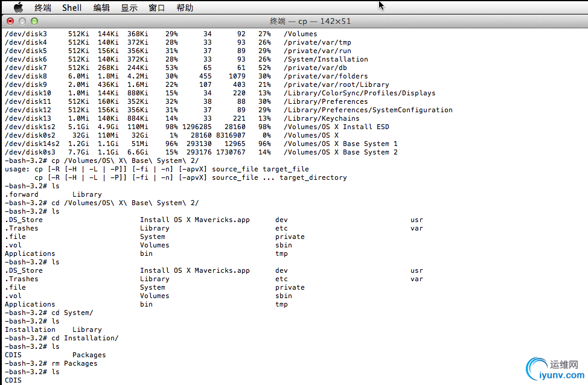
Task: Open the 显示 menu
Action: [129, 7]
